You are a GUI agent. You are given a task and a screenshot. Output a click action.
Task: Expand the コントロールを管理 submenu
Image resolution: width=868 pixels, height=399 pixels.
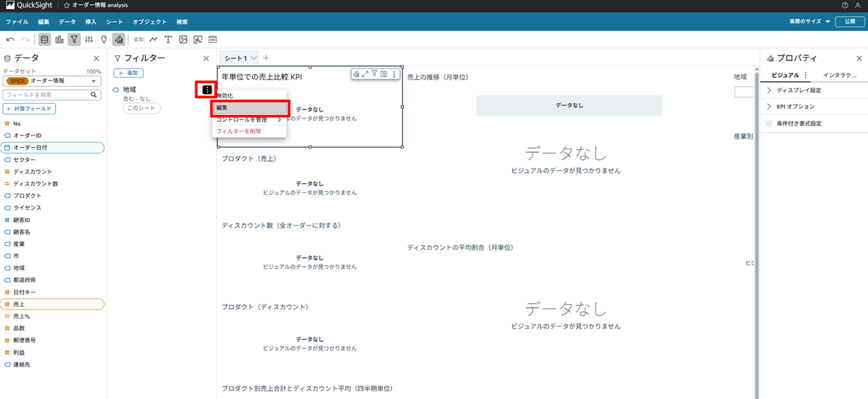click(x=249, y=119)
